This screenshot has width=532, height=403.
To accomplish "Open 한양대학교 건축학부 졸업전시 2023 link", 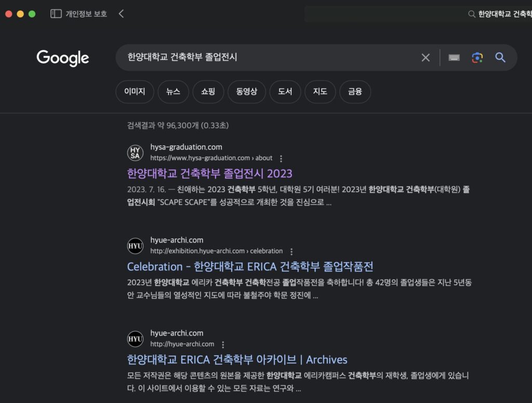I will (x=209, y=173).
